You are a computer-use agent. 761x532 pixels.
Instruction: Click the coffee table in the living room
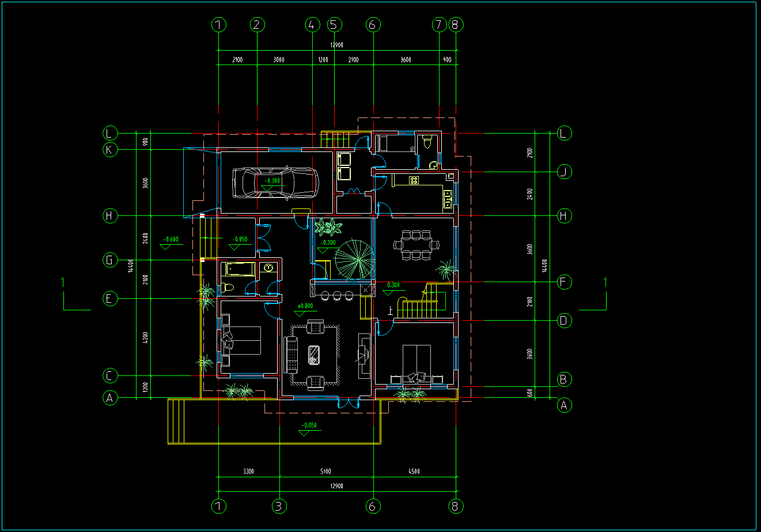pos(315,354)
